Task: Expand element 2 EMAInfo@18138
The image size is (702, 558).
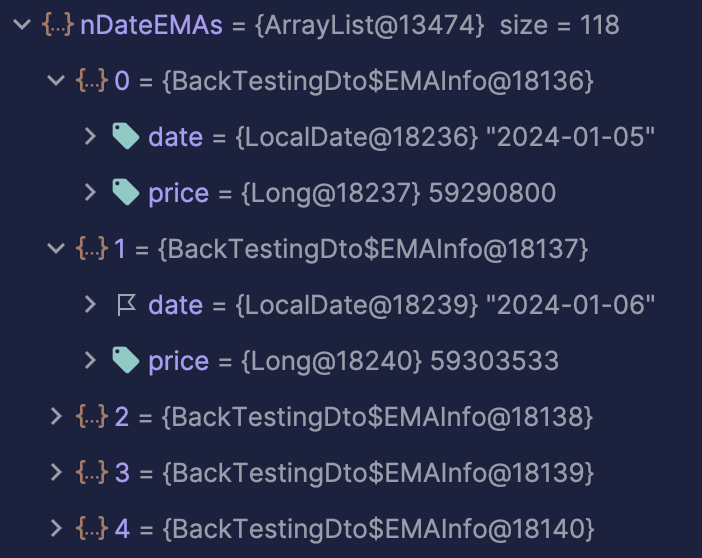Action: (56, 416)
